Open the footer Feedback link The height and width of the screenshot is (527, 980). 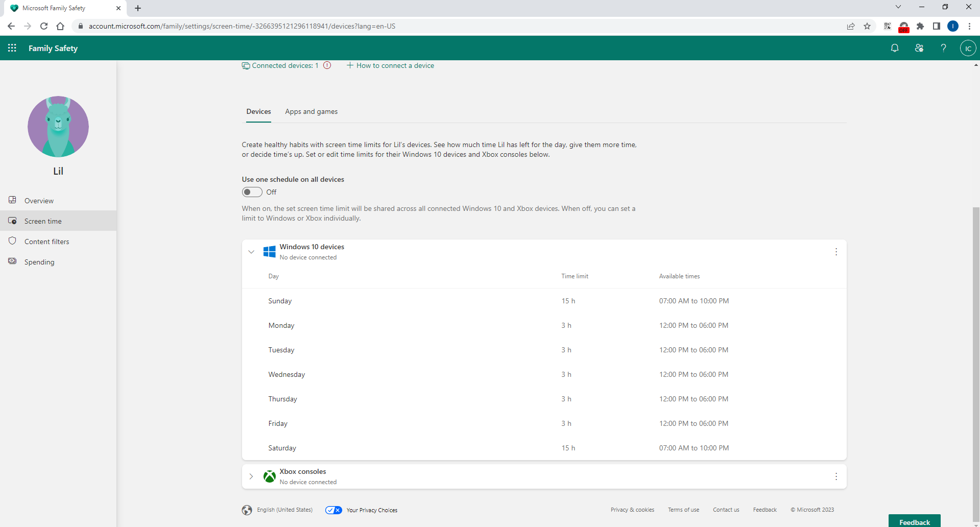(764, 510)
